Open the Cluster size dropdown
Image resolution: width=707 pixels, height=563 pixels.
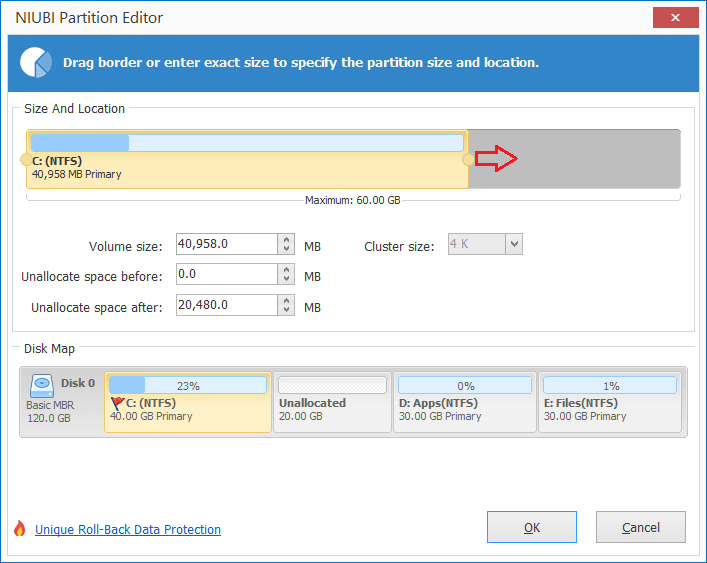[x=514, y=244]
